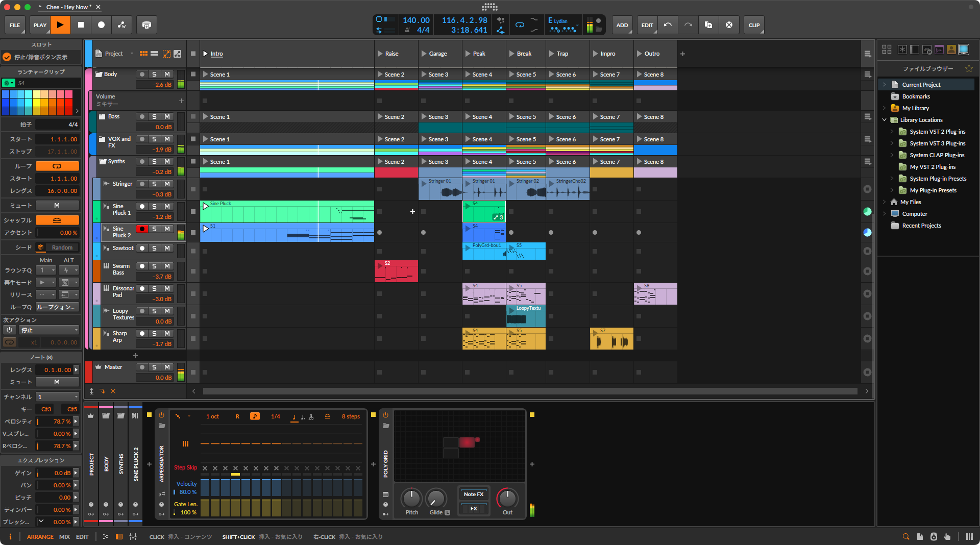
Task: Open the FILE menu
Action: point(15,24)
